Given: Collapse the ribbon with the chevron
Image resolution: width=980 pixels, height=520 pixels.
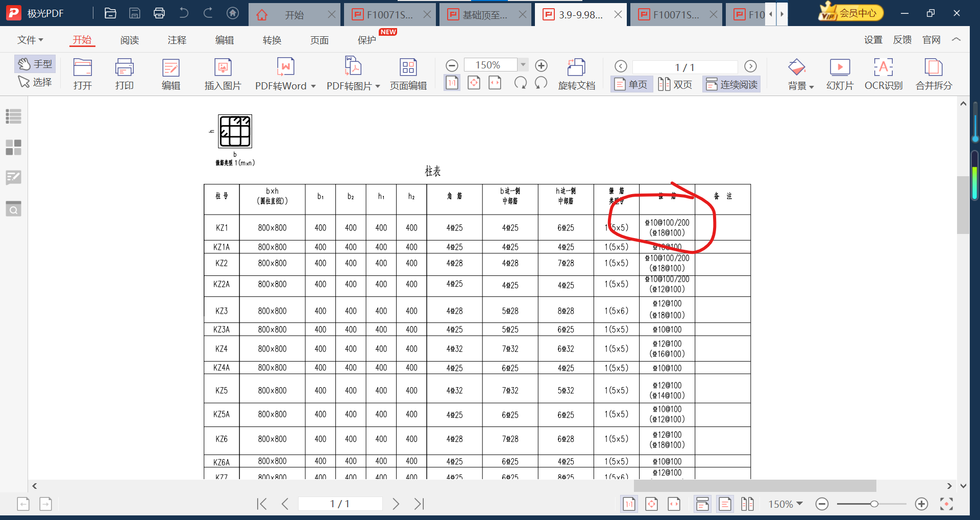Looking at the screenshot, I should (957, 39).
